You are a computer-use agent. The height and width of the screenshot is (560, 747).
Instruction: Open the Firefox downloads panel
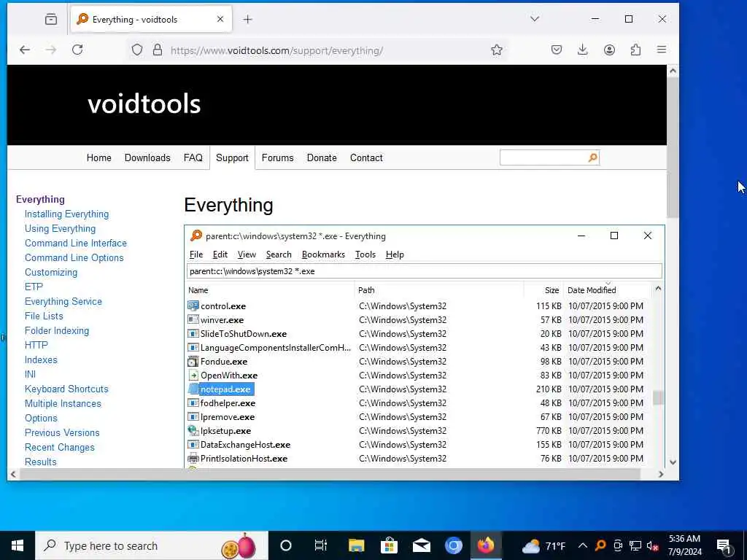[582, 50]
